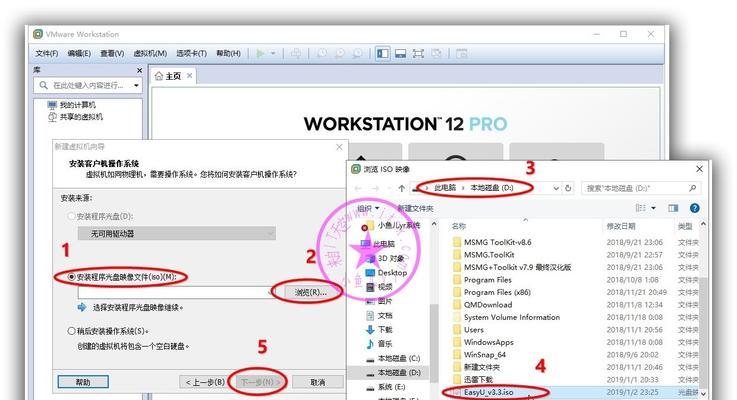This screenshot has width=737, height=400.
Task: Click the revert snapshot toolbar icon
Action: [339, 54]
